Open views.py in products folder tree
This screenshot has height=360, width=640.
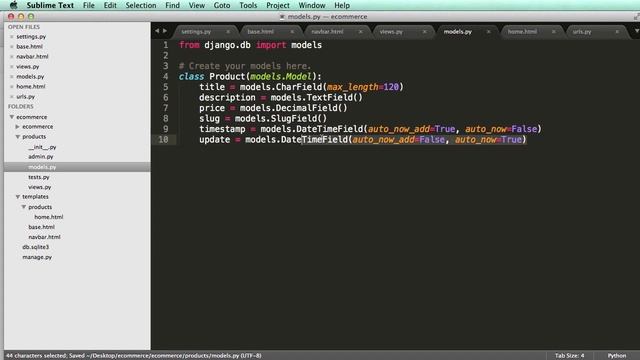[x=40, y=187]
